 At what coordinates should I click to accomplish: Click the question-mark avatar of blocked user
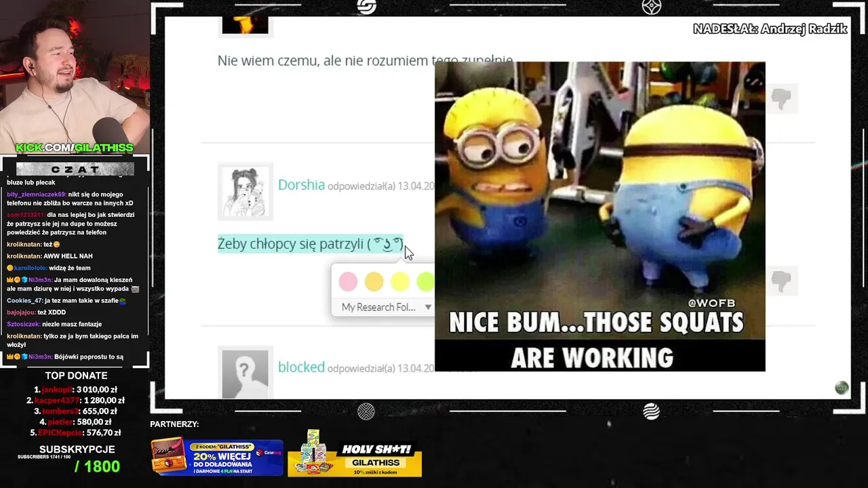pos(245,373)
